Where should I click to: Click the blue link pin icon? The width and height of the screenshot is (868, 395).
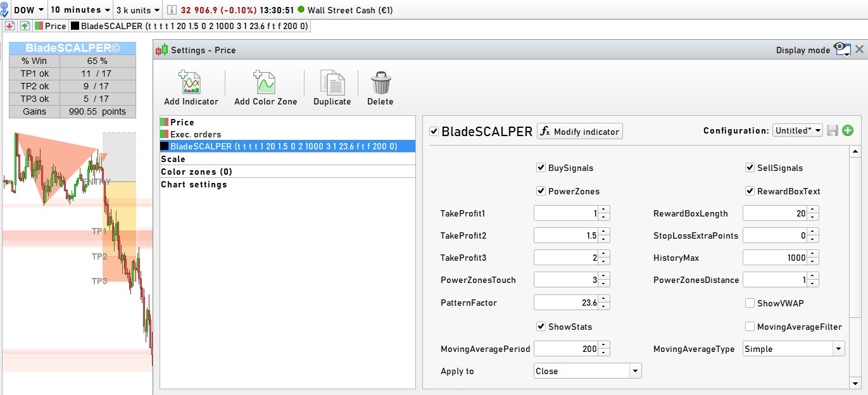(x=5, y=9)
